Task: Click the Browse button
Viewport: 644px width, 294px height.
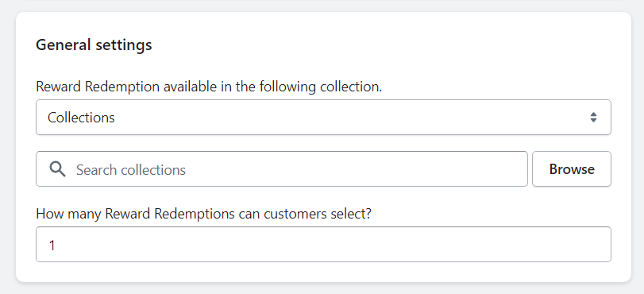Action: [x=572, y=169]
